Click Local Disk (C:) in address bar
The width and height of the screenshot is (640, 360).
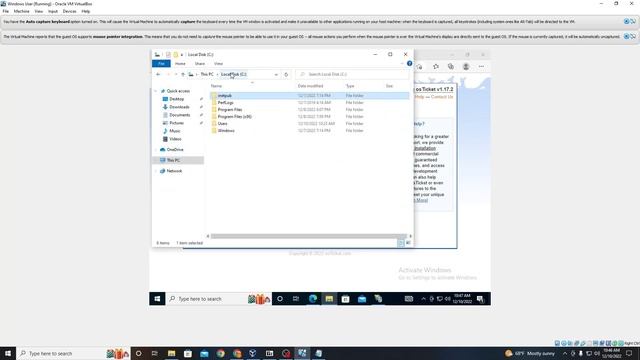(234, 74)
